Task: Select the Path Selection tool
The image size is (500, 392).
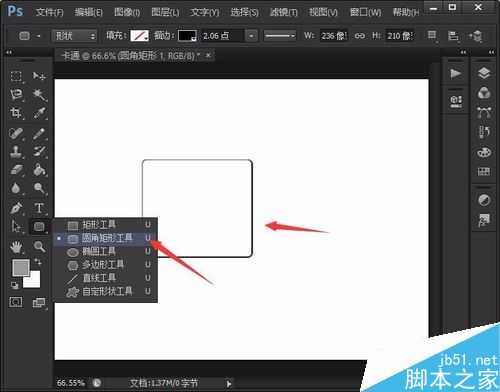Action: coord(16,227)
